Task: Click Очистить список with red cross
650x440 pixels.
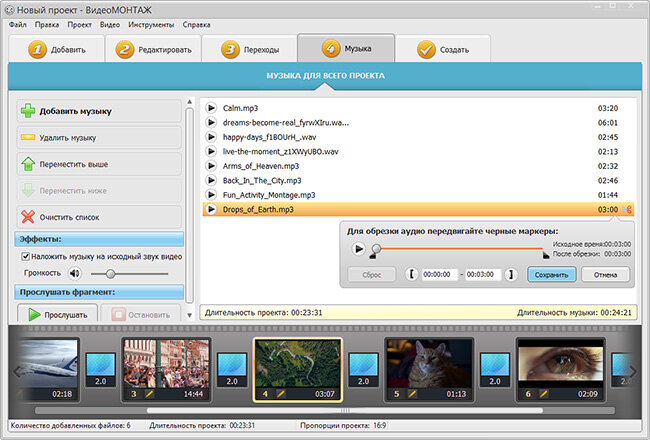Action: 99,217
